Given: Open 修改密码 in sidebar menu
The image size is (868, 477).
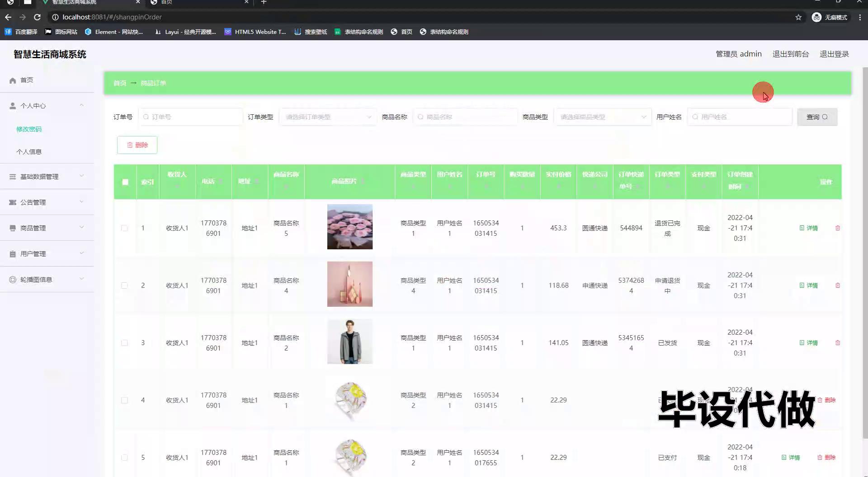Looking at the screenshot, I should tap(29, 129).
